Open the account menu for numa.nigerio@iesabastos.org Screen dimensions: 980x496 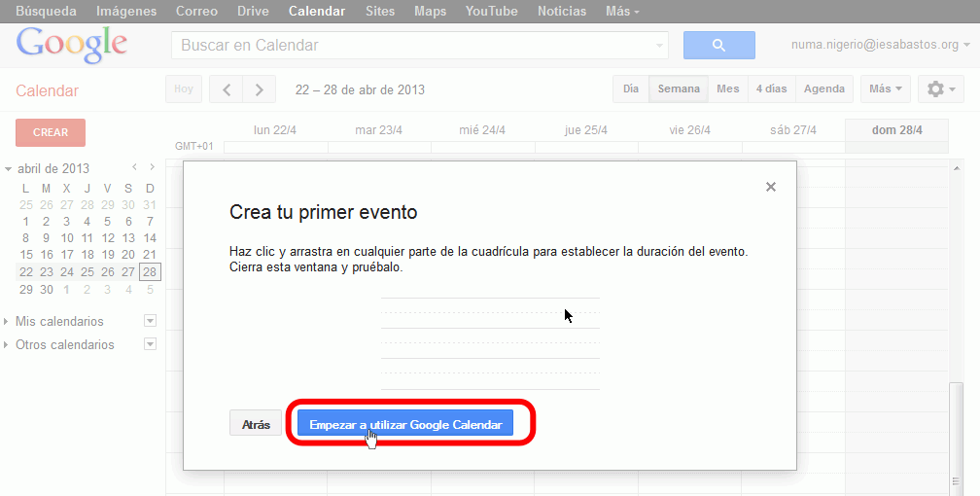coord(881,45)
